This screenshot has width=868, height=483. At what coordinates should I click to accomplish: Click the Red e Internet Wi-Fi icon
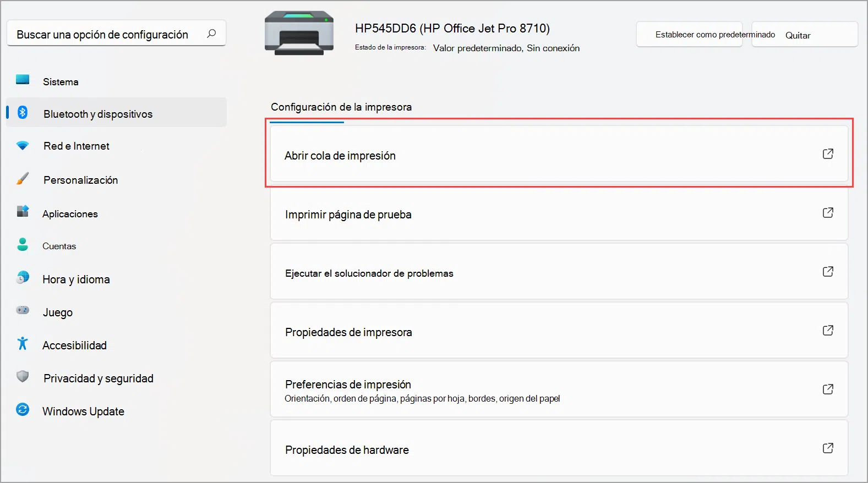23,146
